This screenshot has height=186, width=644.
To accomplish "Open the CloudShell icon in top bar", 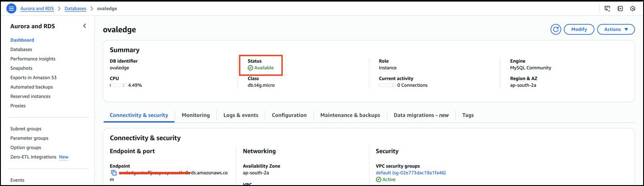I will pyautogui.click(x=607, y=8).
